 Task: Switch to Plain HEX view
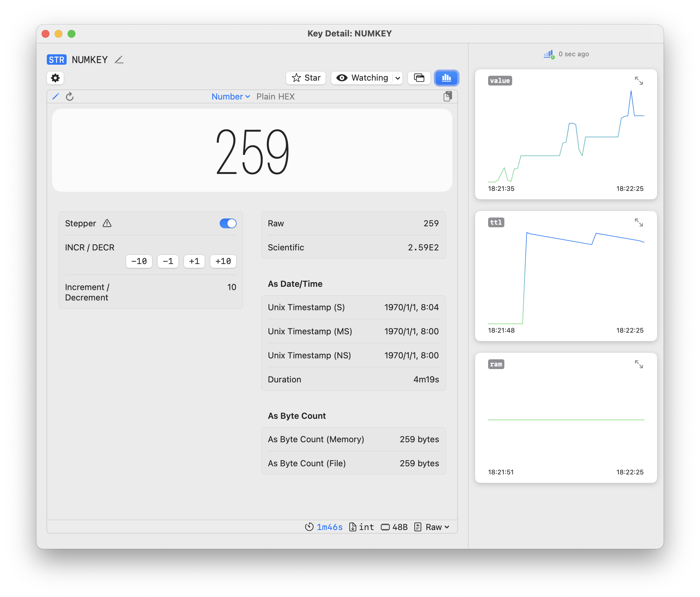click(x=275, y=97)
